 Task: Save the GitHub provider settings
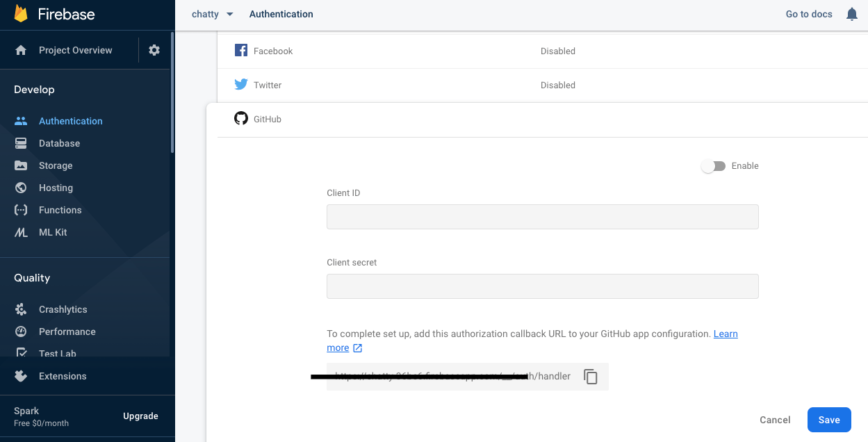click(x=829, y=420)
